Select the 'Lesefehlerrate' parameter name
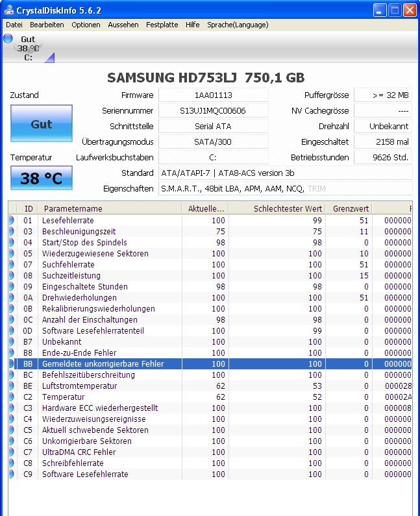The image size is (420, 516). (68, 220)
